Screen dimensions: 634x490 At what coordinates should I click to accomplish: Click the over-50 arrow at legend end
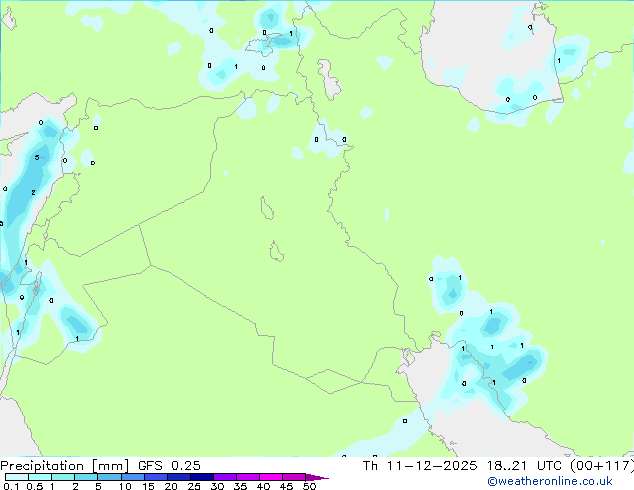click(x=317, y=477)
